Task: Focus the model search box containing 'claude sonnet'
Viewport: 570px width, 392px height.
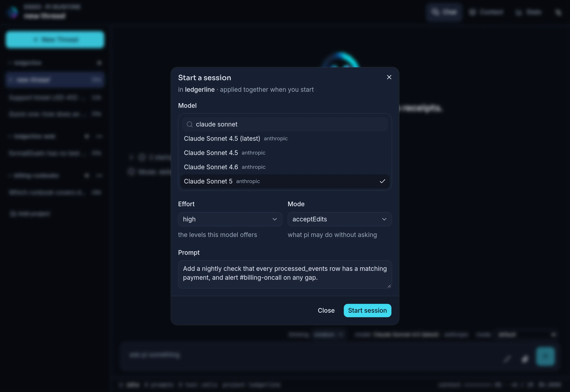Action: pyautogui.click(x=285, y=124)
